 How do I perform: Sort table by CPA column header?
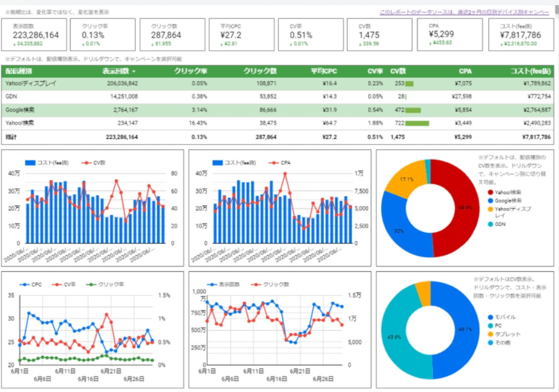pyautogui.click(x=465, y=71)
